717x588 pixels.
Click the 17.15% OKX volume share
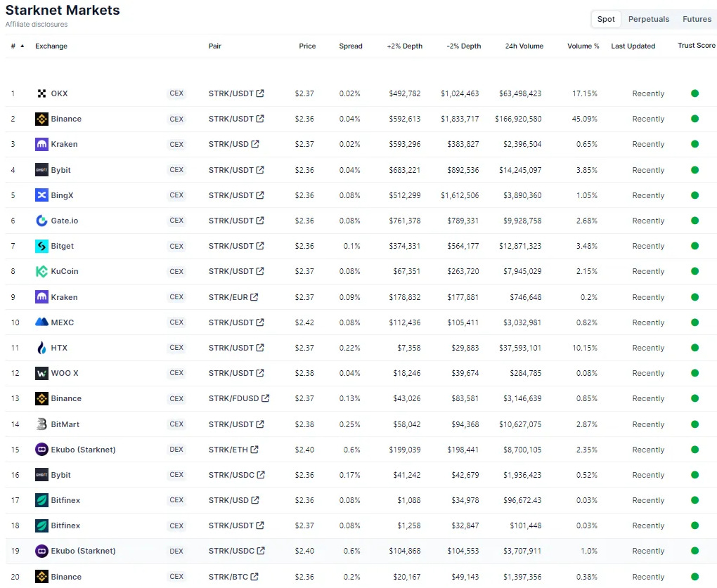point(584,93)
